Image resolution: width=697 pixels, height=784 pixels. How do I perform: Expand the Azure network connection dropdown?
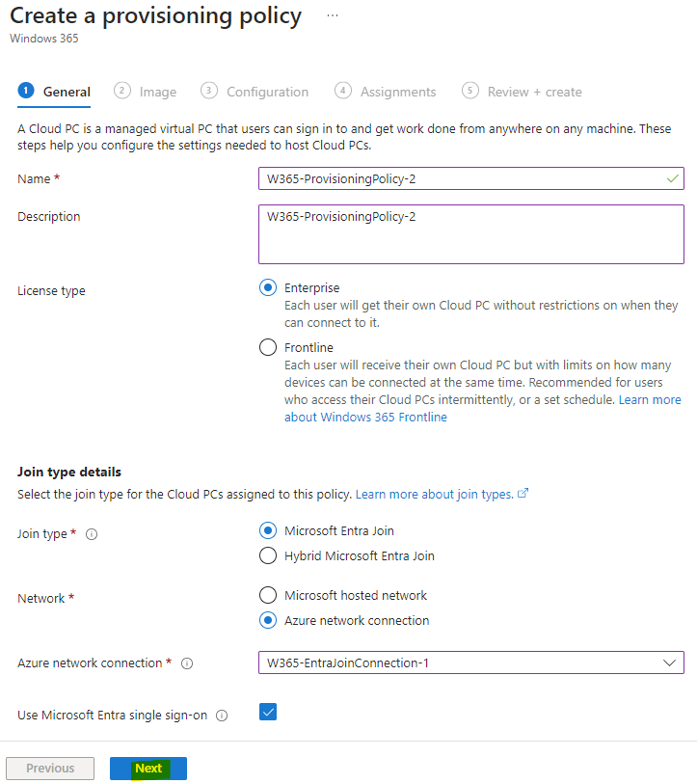[471, 662]
